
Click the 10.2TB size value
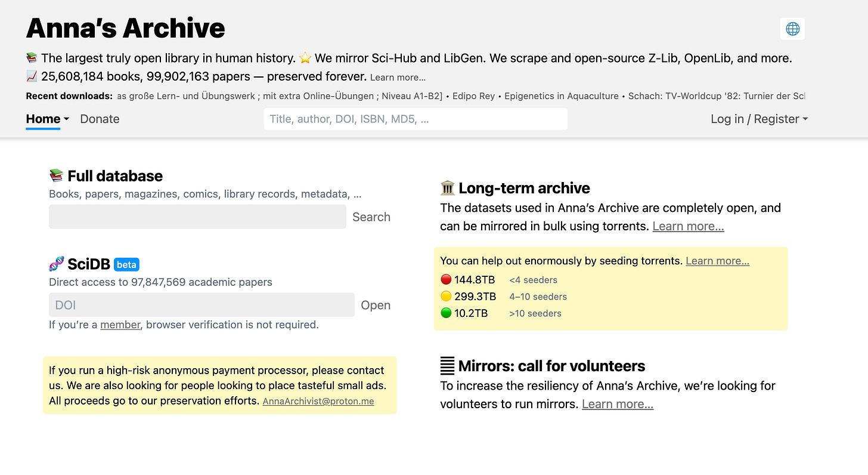(471, 313)
